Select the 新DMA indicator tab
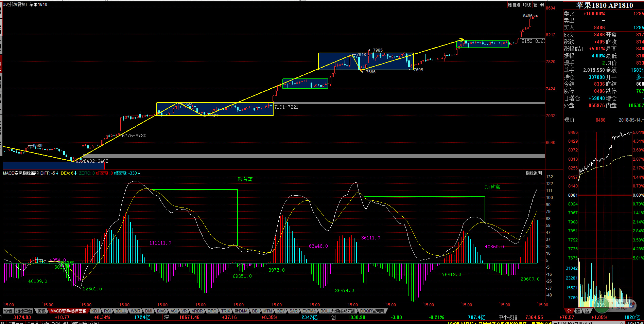 pyautogui.click(x=241, y=311)
